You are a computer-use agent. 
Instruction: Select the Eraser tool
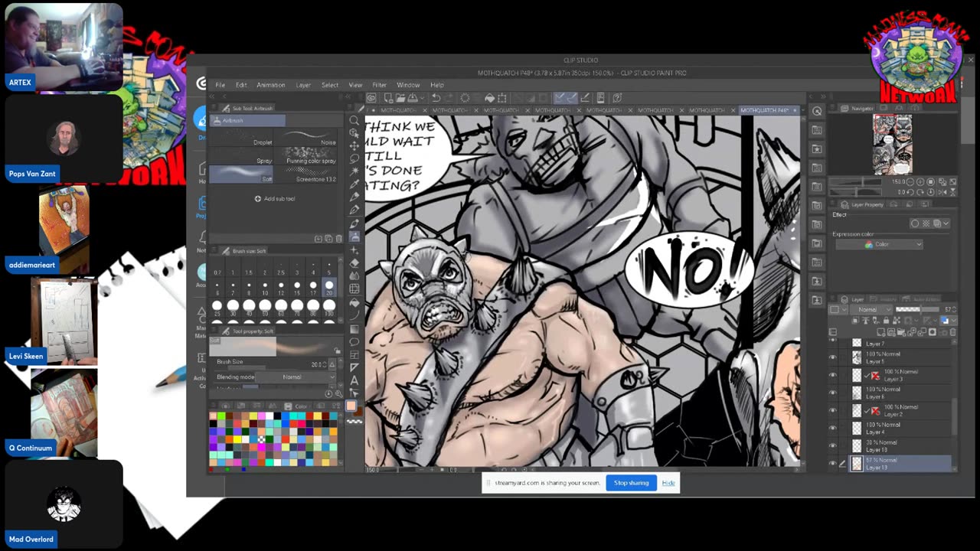(x=354, y=263)
